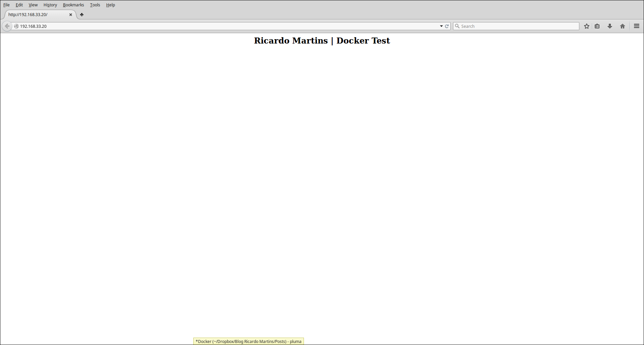Click inside the Search field

coord(503,26)
